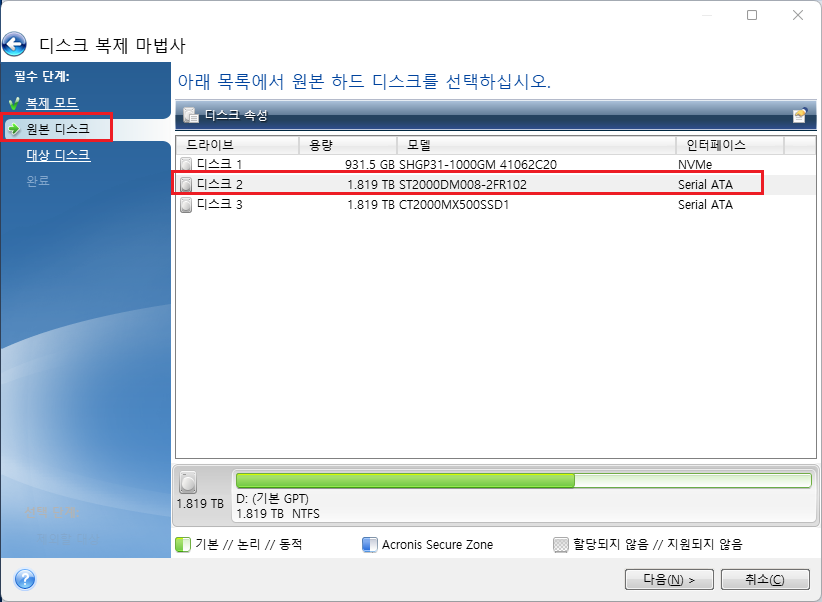Screen dimensions: 822x602
Task: Click the 취소(C) button
Action: pyautogui.click(x=765, y=579)
